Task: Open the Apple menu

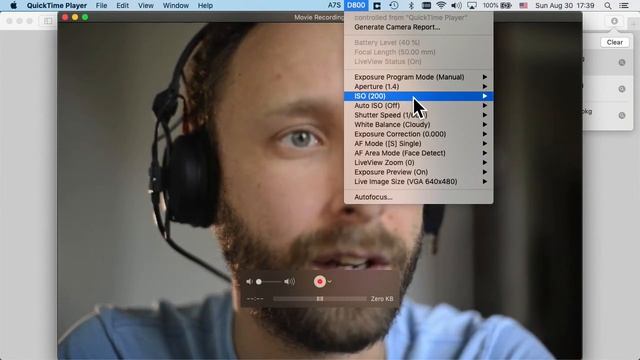Action: pyautogui.click(x=13, y=5)
